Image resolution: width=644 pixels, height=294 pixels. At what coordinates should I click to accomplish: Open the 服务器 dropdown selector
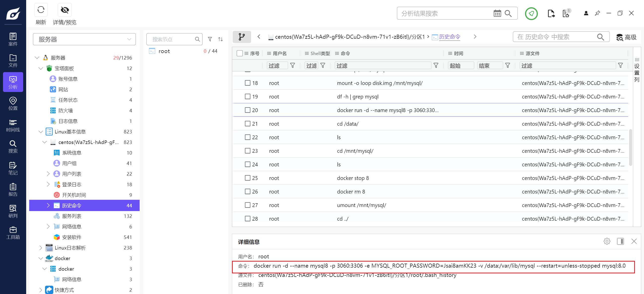(x=84, y=39)
